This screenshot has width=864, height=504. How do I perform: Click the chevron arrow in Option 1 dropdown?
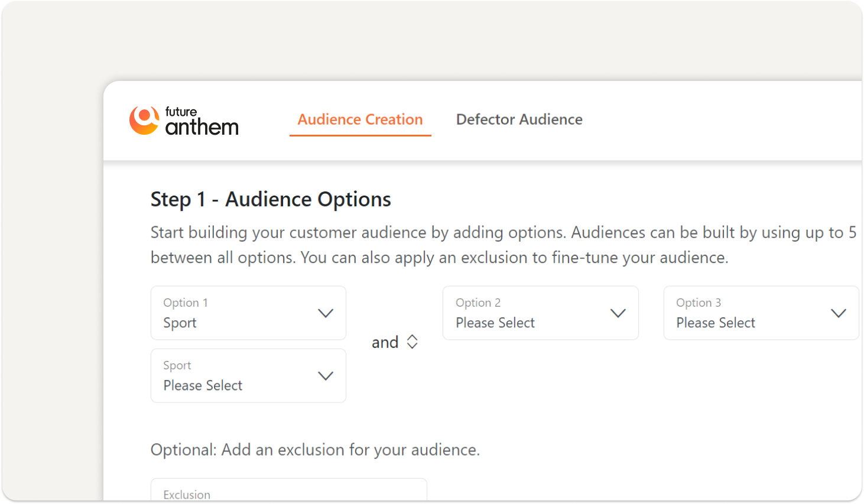point(326,313)
